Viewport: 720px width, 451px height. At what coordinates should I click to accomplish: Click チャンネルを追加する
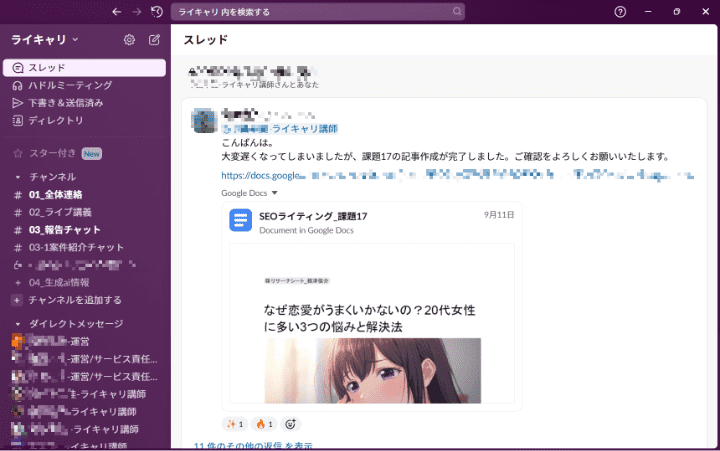[75, 300]
